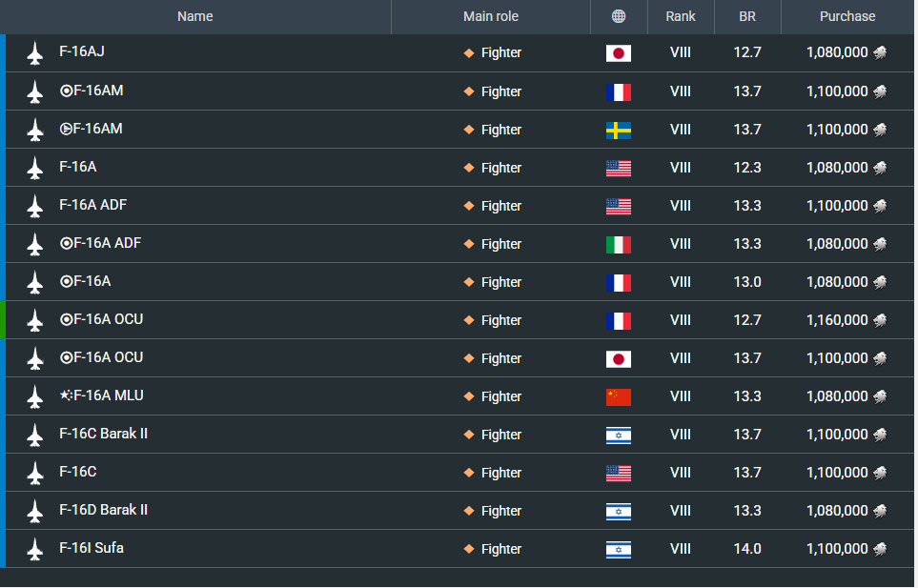Click the green marker on the French F-16A OCU row
The width and height of the screenshot is (918, 588).
(x=3, y=320)
